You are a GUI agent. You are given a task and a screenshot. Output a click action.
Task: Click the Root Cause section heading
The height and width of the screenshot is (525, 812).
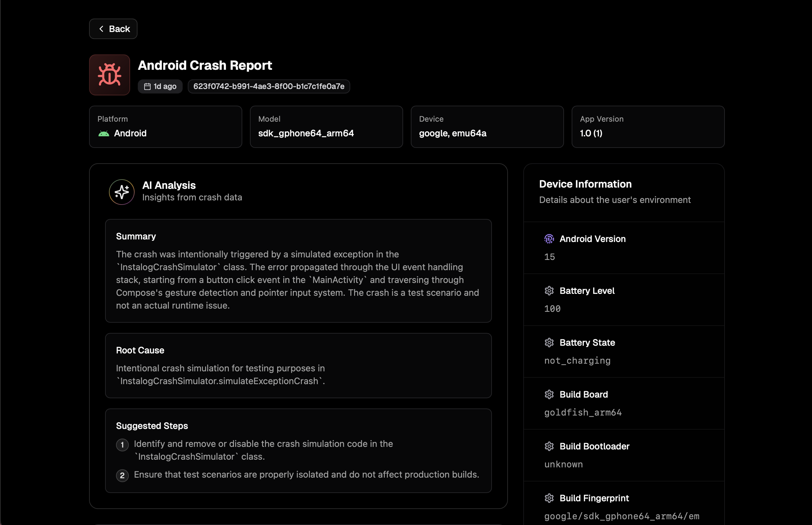(140, 350)
